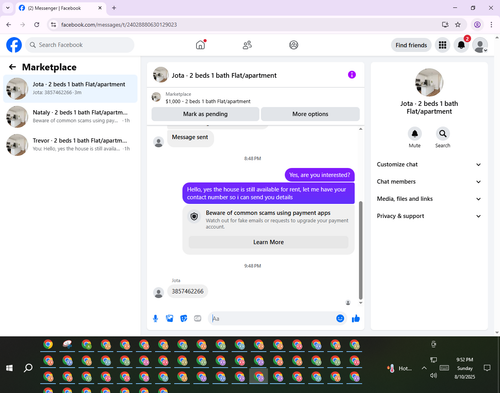Click the Search Facebook field

point(80,45)
